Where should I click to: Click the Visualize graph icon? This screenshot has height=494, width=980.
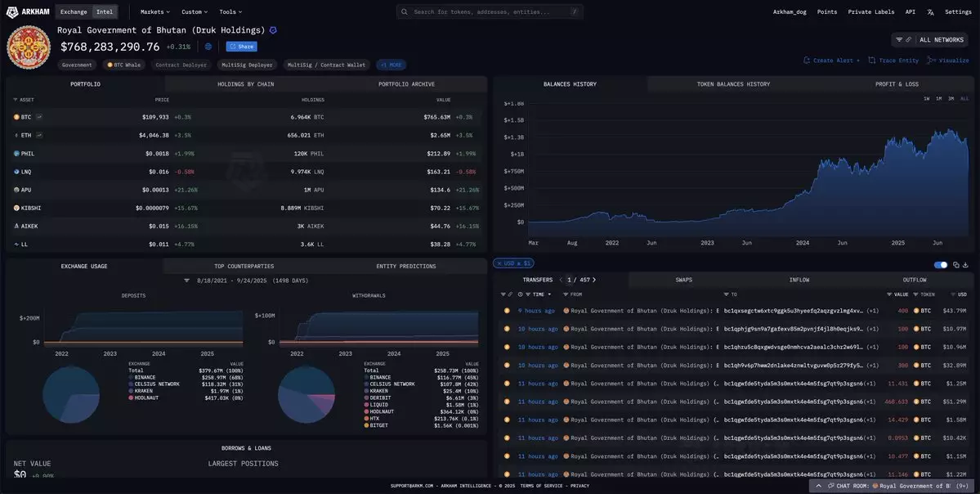tap(931, 61)
